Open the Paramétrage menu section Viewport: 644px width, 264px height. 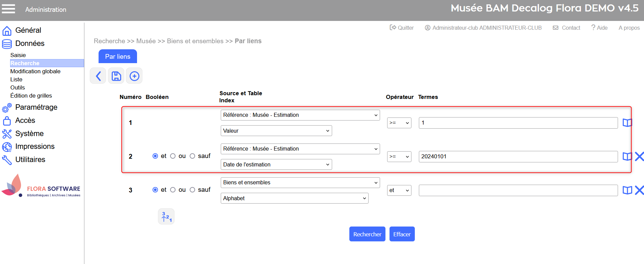click(36, 107)
